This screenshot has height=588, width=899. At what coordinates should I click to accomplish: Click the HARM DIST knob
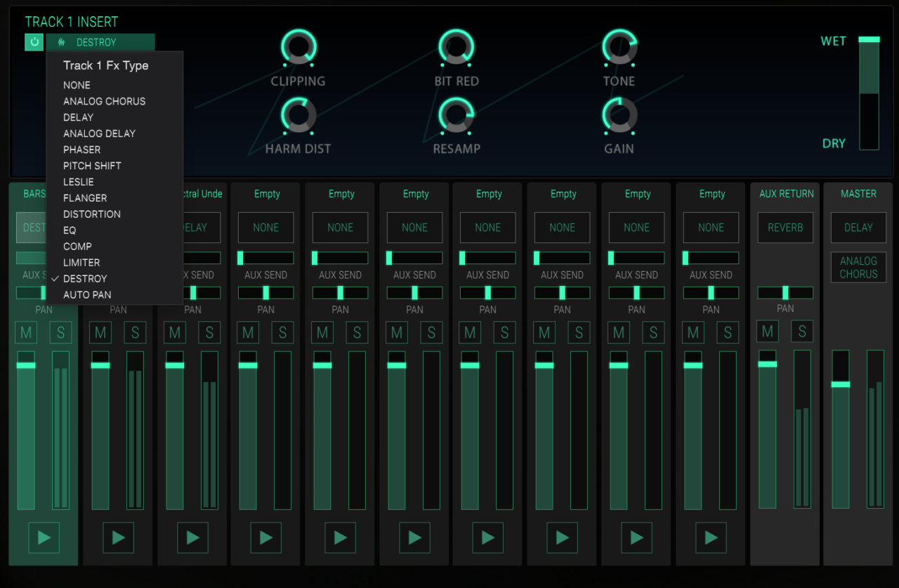(x=298, y=115)
